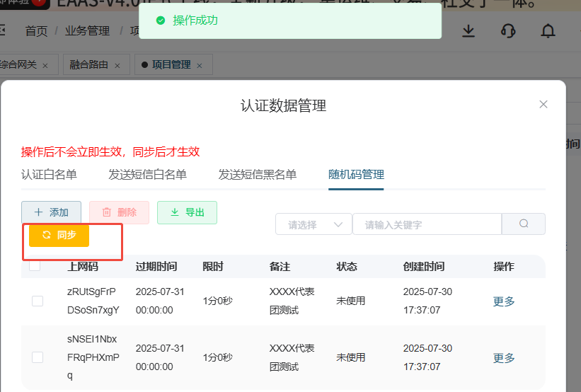Image resolution: width=581 pixels, height=392 pixels.
Task: Close the 认证数据管理 dialog
Action: [543, 104]
